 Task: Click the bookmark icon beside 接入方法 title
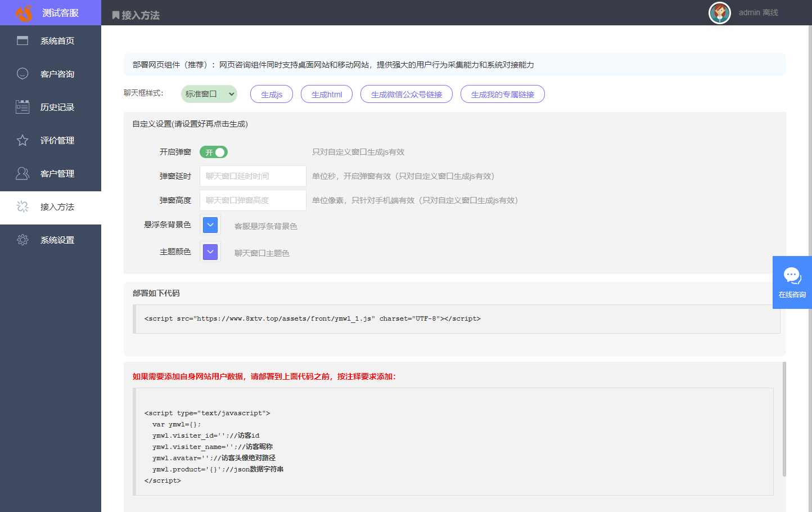click(x=116, y=15)
